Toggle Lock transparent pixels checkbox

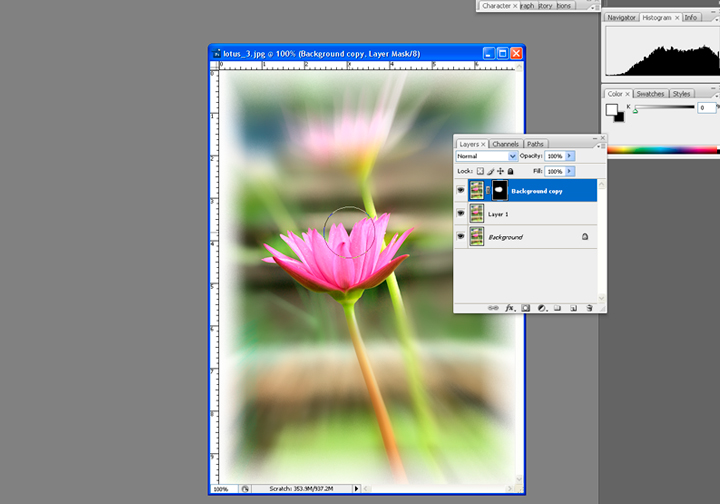click(x=480, y=171)
